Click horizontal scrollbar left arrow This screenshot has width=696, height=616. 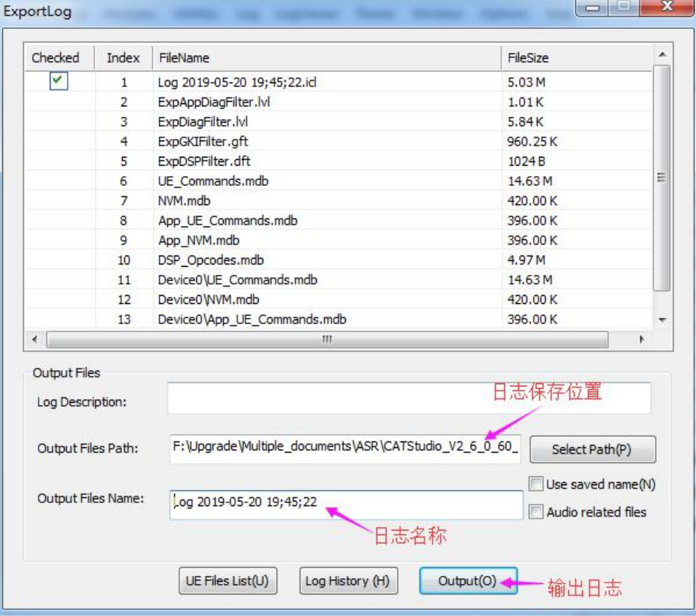coord(35,339)
